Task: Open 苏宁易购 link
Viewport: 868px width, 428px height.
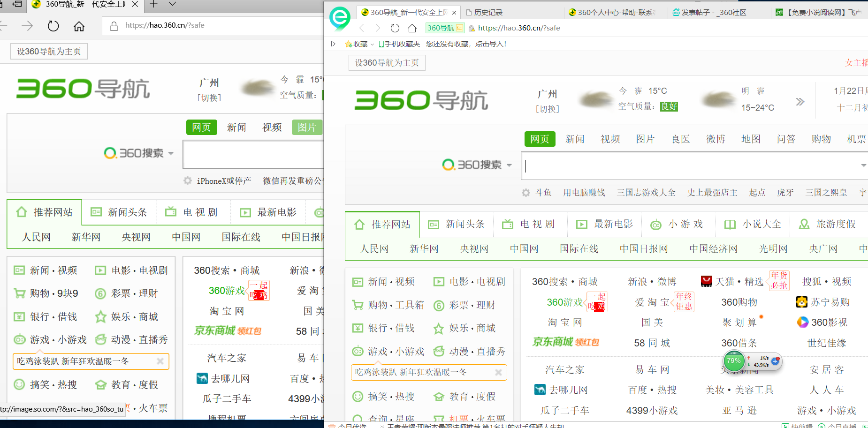Action: (x=823, y=302)
